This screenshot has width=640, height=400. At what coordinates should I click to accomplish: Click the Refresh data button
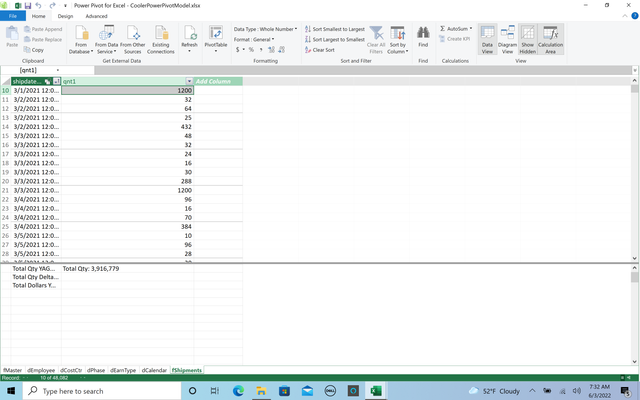click(x=189, y=39)
